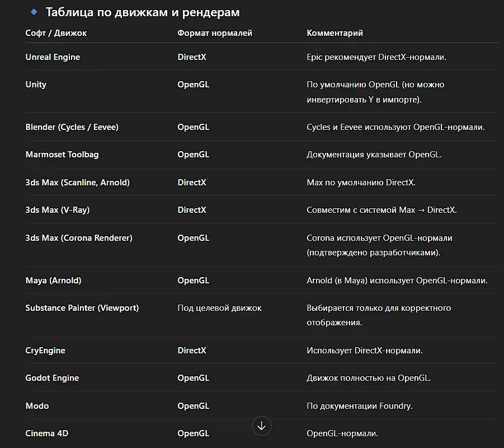This screenshot has width=504, height=448.
Task: Click the "3ds Max (Scanline, Arnold)" row name
Action: pos(77,183)
